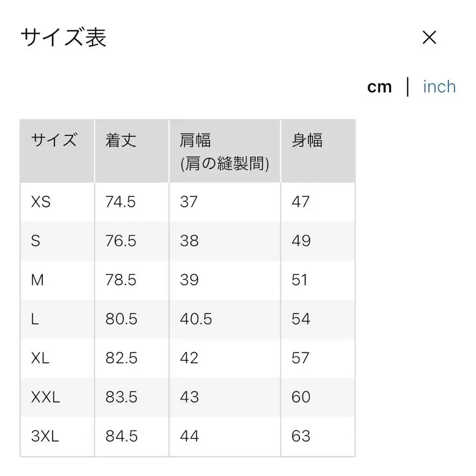Image resolution: width=476 pixels, height=476 pixels.
Task: Select the cm unit display
Action: click(x=380, y=86)
